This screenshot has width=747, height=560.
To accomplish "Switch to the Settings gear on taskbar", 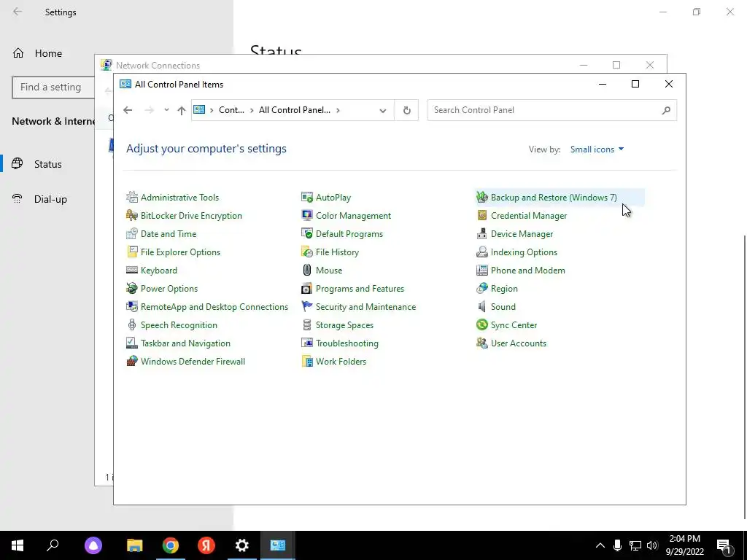I will pyautogui.click(x=242, y=545).
